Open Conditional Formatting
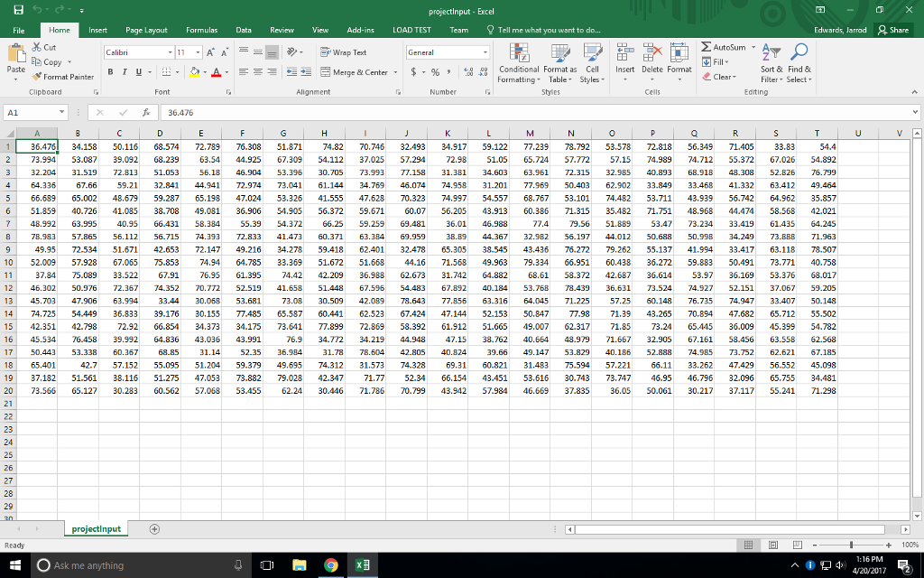 click(519, 65)
